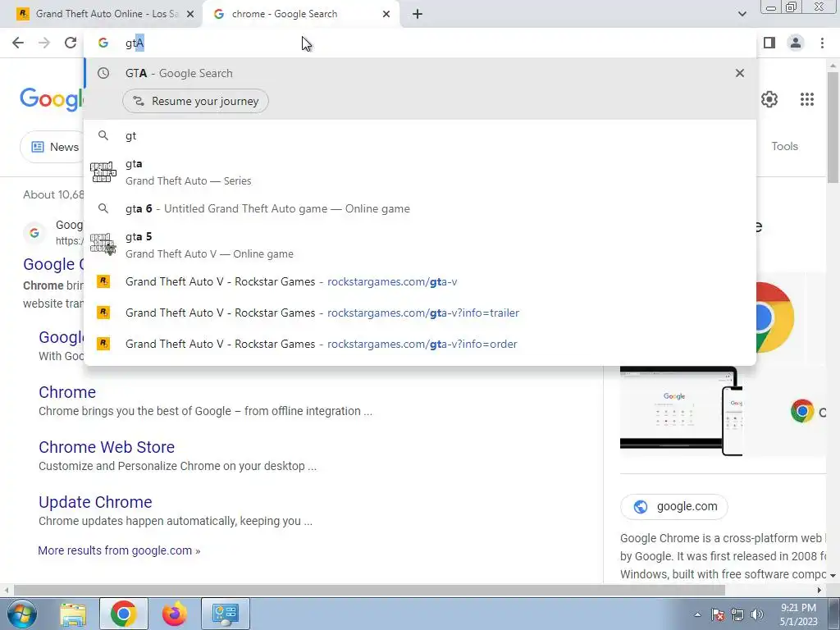Reload the current page
This screenshot has width=840, height=630.
click(x=71, y=43)
